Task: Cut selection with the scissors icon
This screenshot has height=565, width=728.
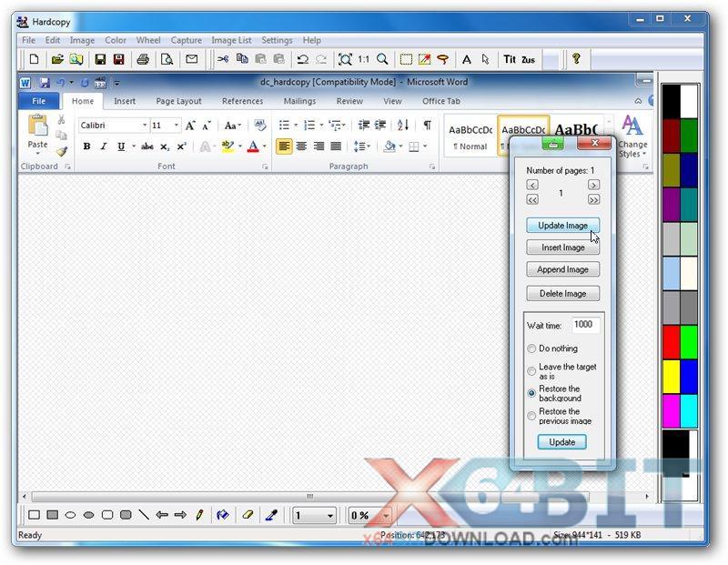Action: [x=223, y=59]
